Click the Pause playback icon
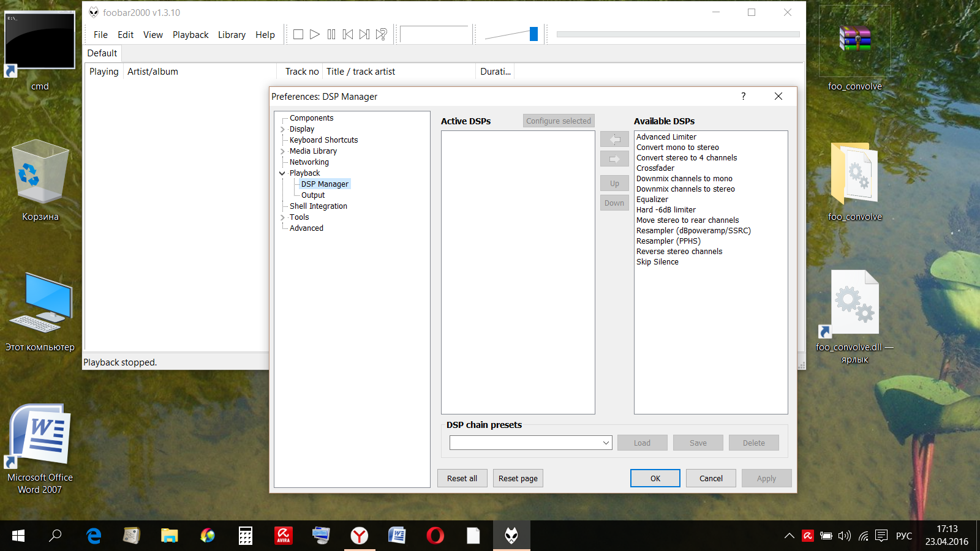Screen dimensions: 980x551 pyautogui.click(x=331, y=34)
